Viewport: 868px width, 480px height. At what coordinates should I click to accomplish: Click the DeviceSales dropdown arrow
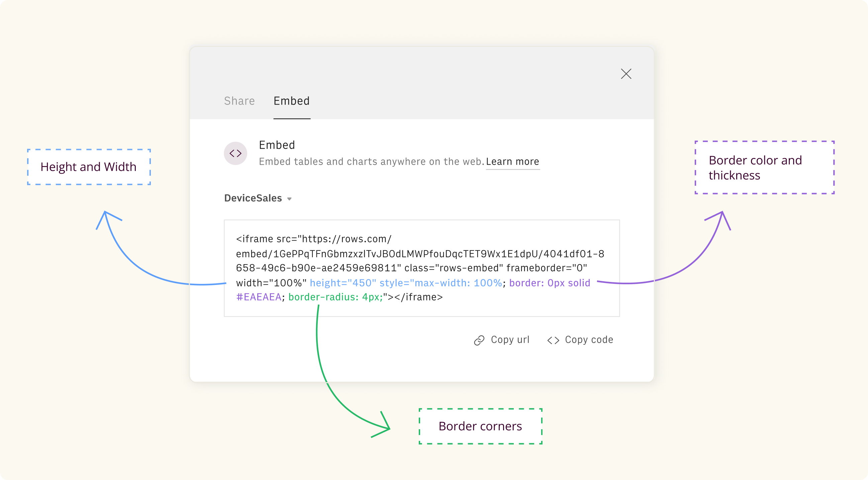(x=289, y=199)
